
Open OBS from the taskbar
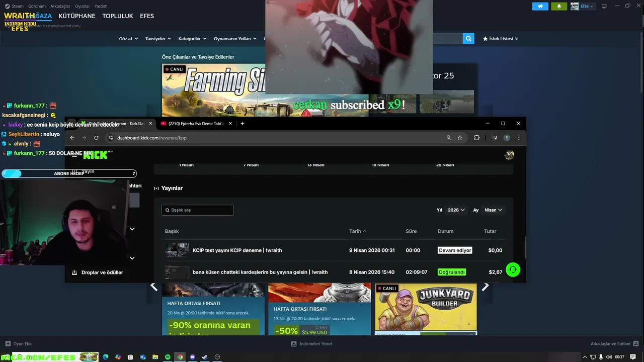pyautogui.click(x=217, y=357)
